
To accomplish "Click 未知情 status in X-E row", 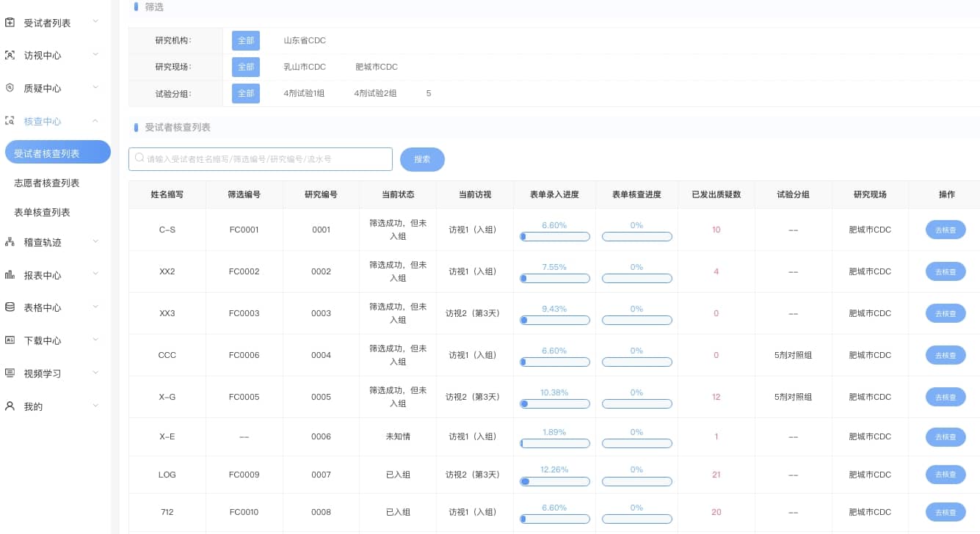I will click(398, 436).
